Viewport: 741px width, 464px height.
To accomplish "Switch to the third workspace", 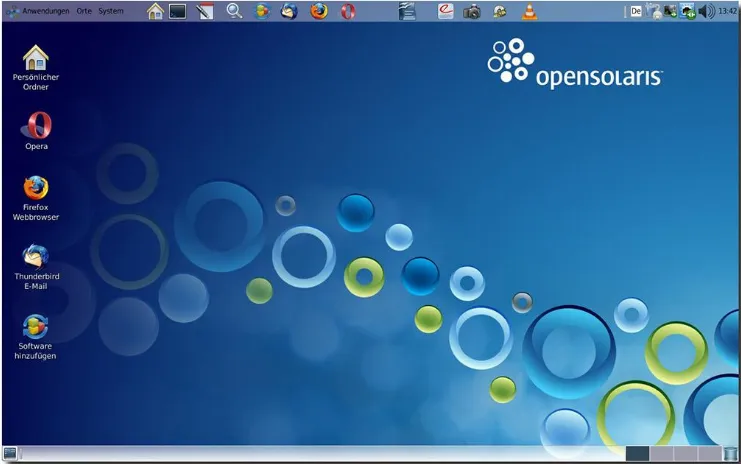I will tap(686, 454).
